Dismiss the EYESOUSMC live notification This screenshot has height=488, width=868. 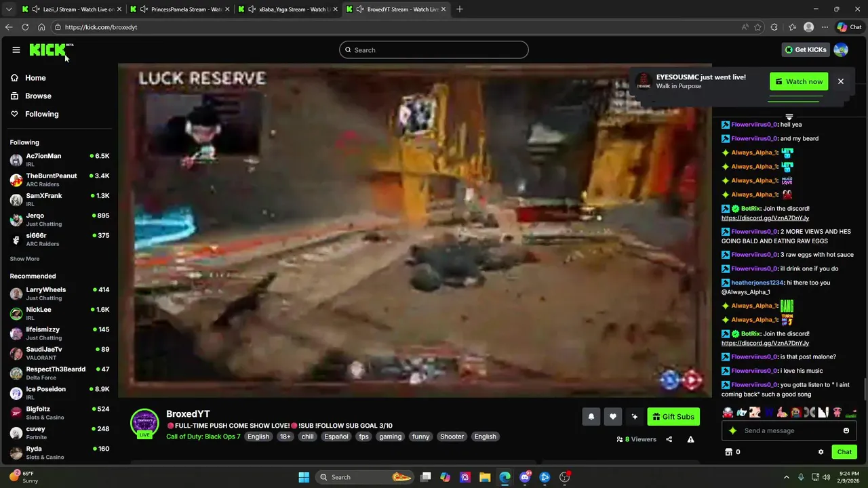[840, 81]
